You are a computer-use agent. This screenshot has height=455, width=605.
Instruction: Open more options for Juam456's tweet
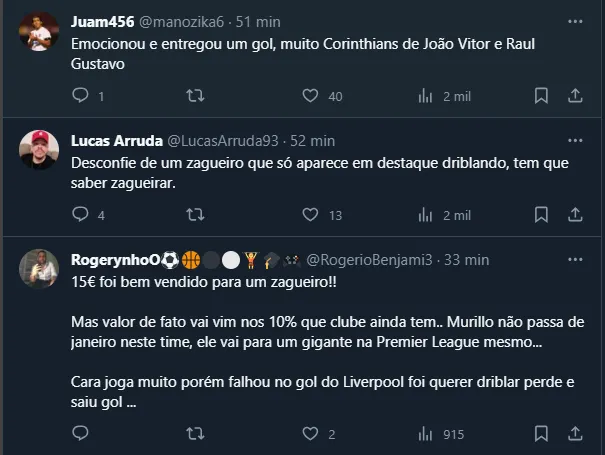coord(575,20)
